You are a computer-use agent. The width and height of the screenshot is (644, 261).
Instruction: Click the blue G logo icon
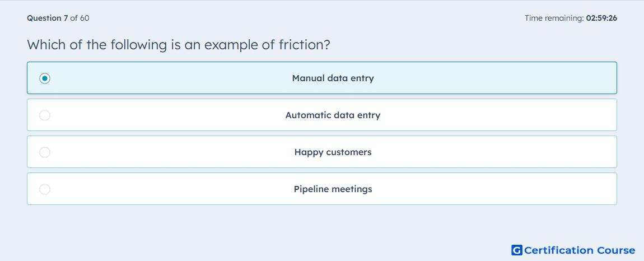coord(517,250)
